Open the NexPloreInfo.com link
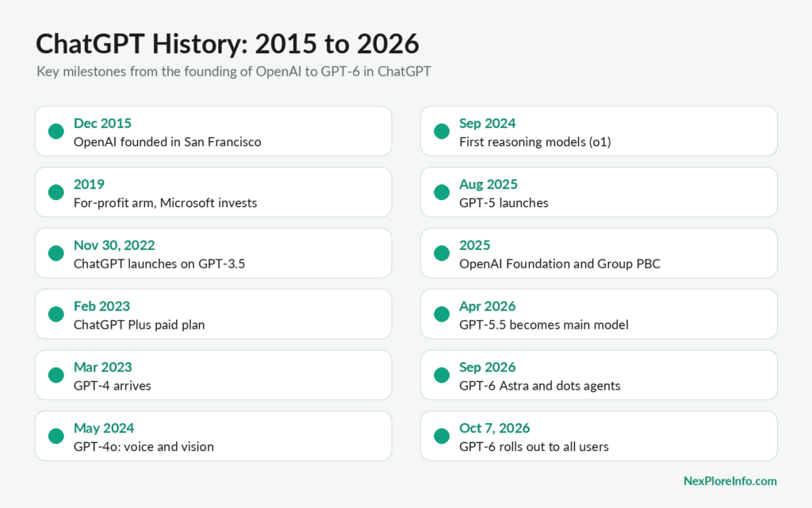Viewport: 812px width, 508px height. 730,481
